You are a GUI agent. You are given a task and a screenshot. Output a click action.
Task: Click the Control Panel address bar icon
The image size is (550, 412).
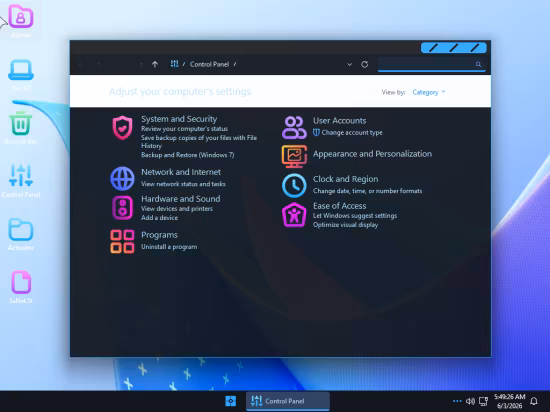click(174, 64)
